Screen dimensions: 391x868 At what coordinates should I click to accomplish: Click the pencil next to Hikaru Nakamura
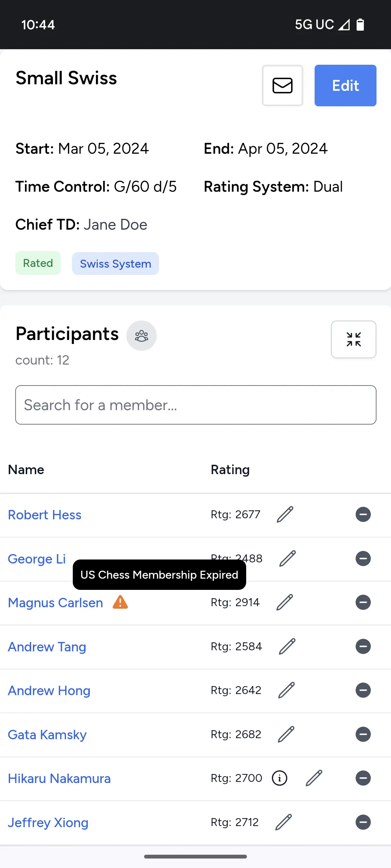pos(314,778)
